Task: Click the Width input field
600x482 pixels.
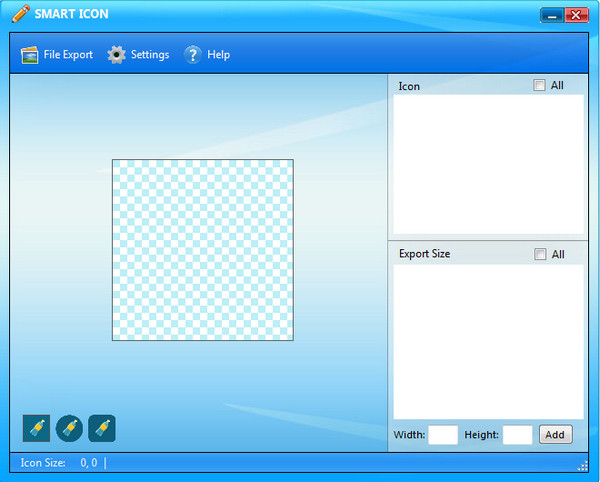Action: click(x=443, y=435)
